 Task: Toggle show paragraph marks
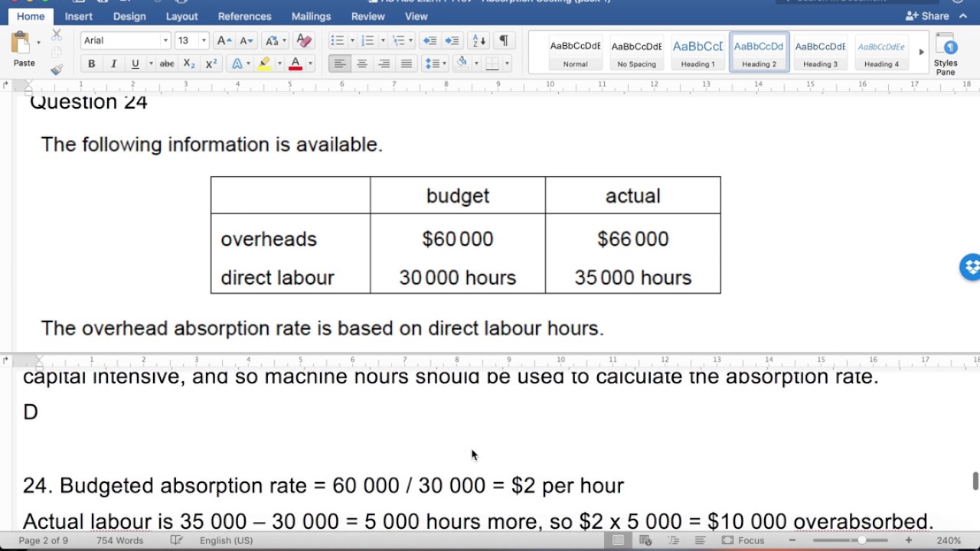pos(504,41)
